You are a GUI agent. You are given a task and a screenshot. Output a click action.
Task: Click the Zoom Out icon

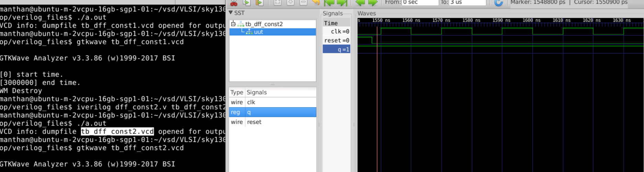(x=303, y=3)
